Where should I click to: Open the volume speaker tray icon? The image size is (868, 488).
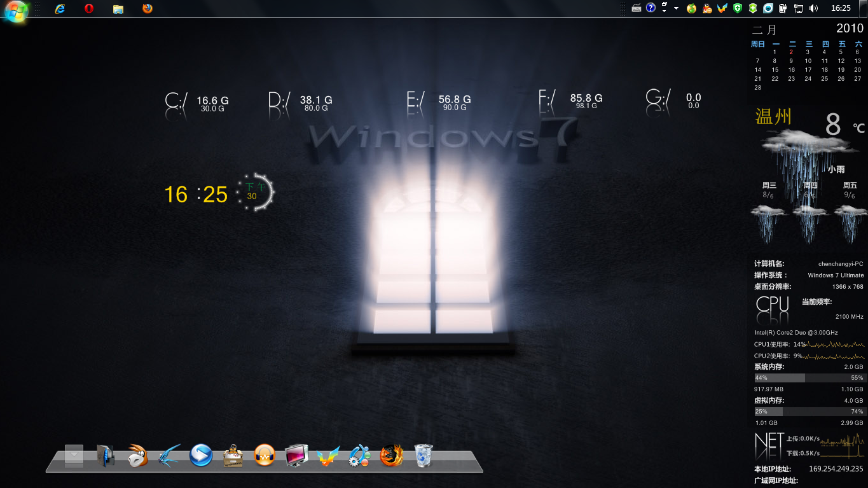[814, 8]
